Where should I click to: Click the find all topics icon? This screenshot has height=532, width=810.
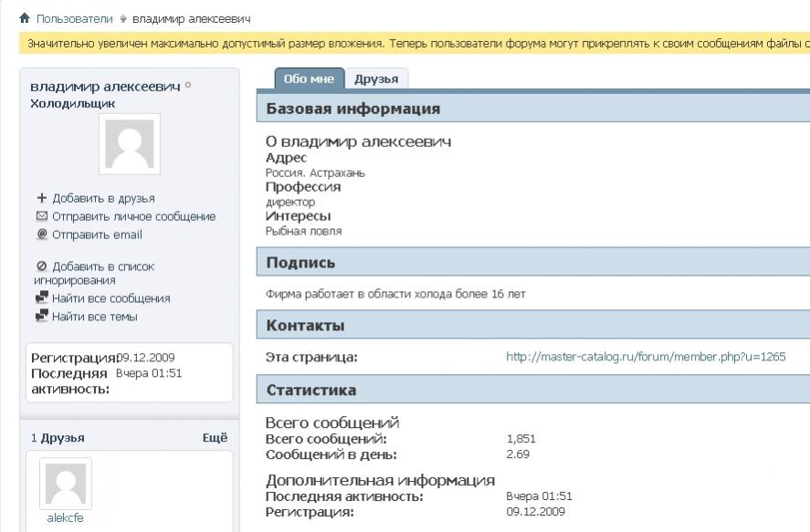coord(41,317)
